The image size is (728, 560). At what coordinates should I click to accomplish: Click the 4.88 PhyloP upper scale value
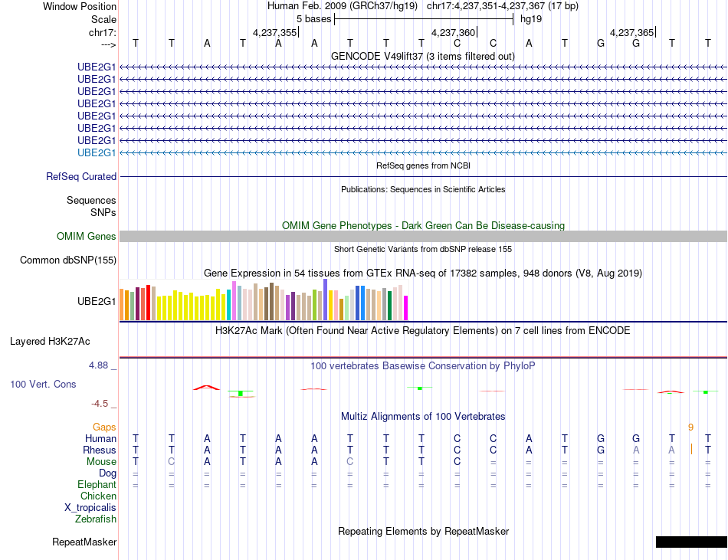pos(98,365)
